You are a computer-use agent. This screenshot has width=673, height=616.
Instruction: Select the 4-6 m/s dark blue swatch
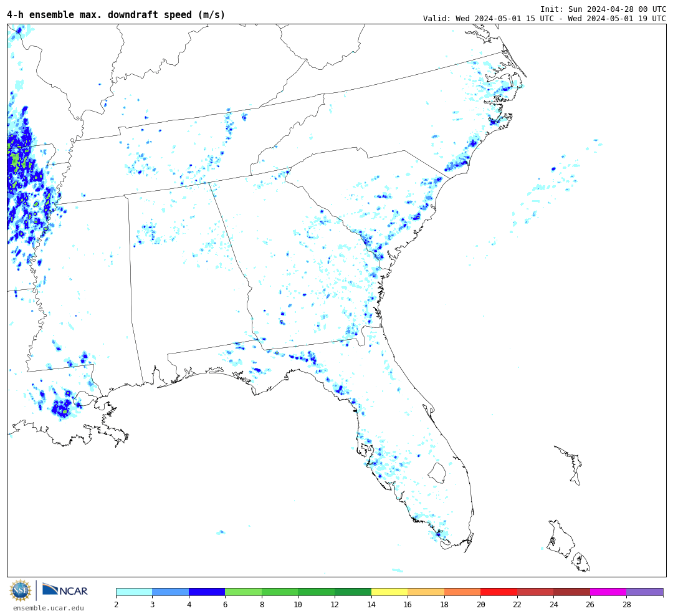pos(207,592)
